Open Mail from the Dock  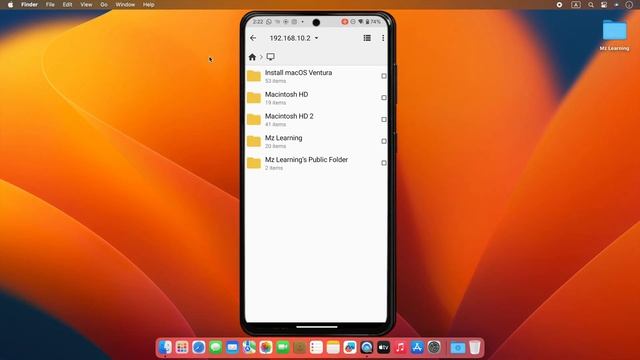pyautogui.click(x=232, y=347)
